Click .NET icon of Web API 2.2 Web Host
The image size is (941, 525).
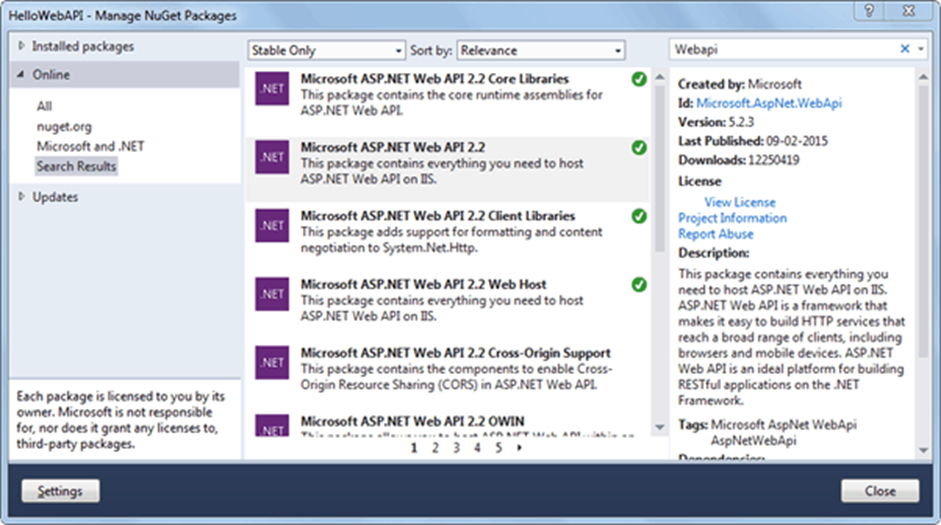point(272,293)
